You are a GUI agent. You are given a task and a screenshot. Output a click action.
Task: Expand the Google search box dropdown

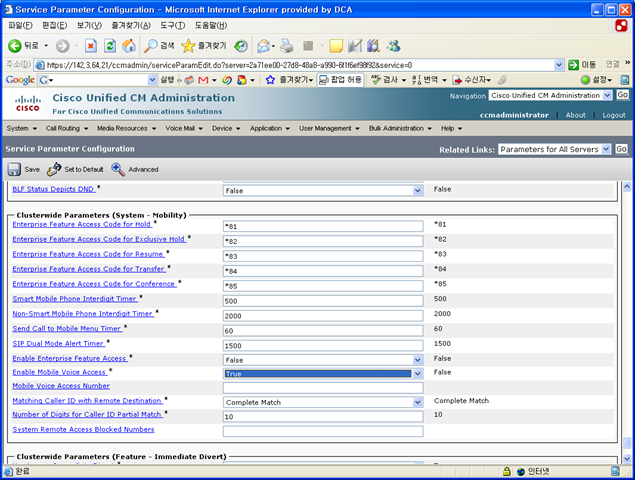pos(152,80)
